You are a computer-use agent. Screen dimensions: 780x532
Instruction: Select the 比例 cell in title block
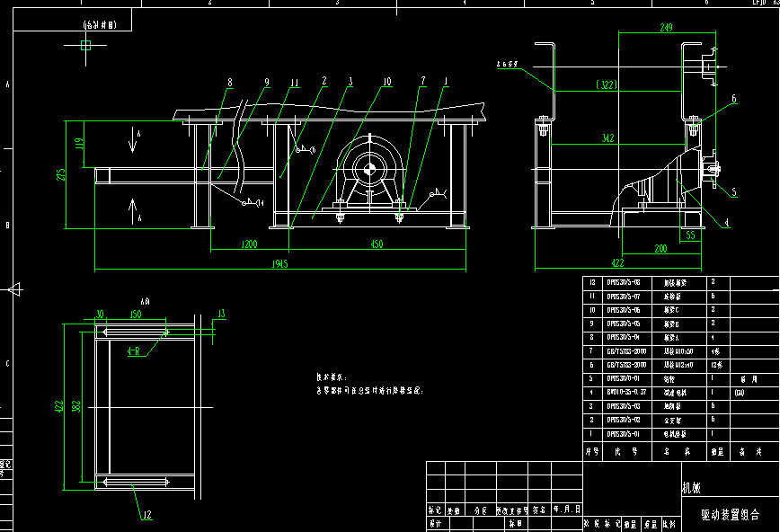pos(670,524)
